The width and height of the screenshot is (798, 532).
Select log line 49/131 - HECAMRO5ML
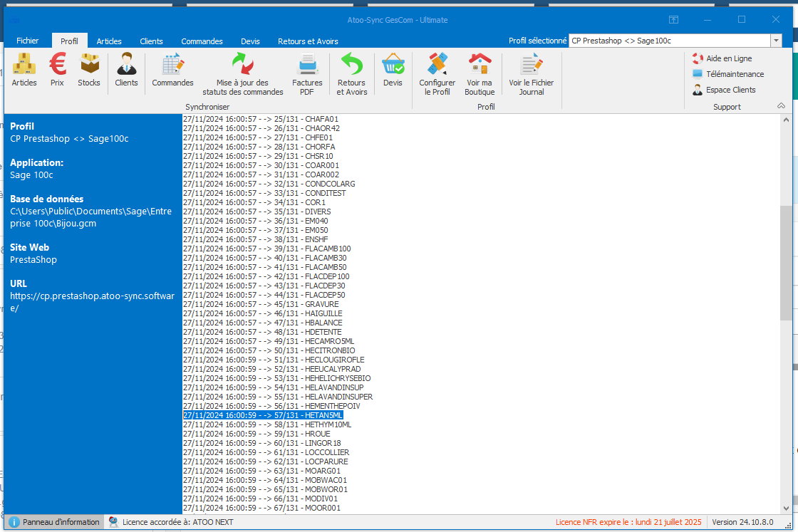268,341
